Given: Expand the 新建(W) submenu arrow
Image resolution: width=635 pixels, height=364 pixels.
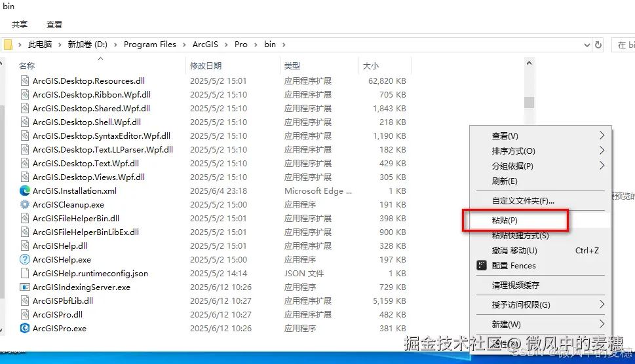Looking at the screenshot, I should coord(602,323).
